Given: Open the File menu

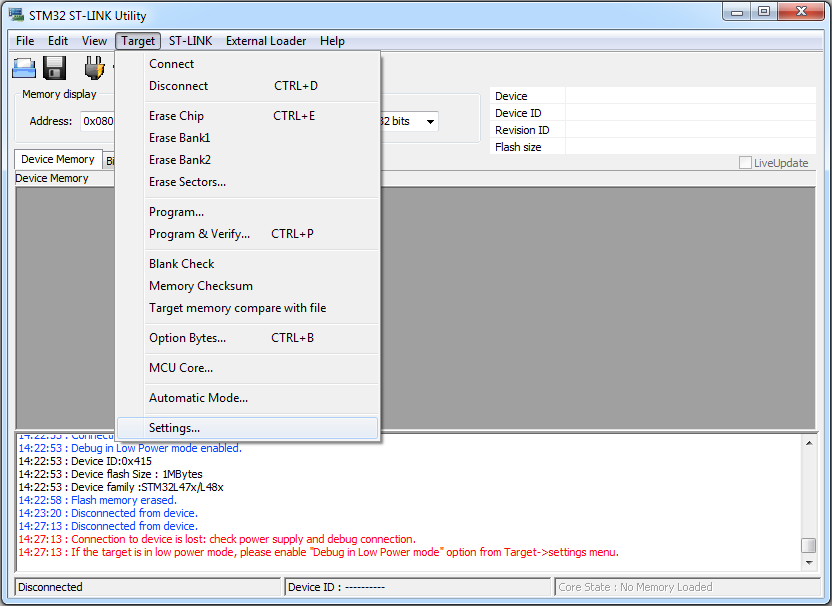Looking at the screenshot, I should point(25,41).
